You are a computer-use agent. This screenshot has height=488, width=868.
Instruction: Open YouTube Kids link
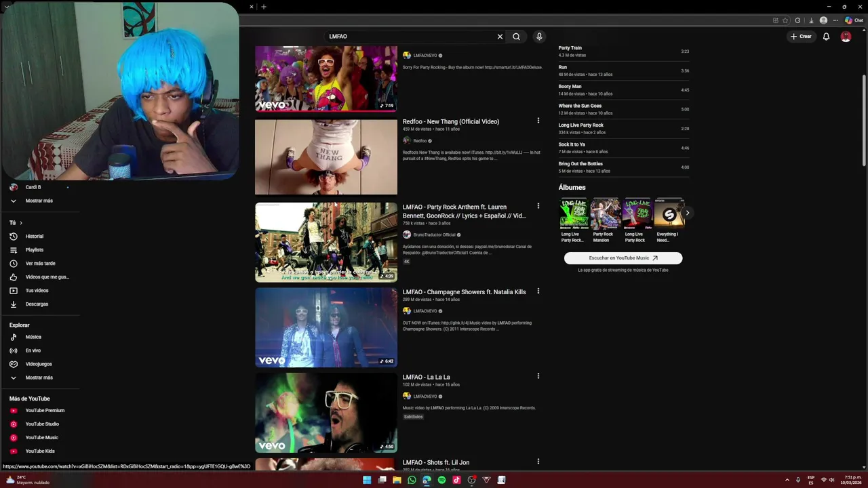[41, 451]
